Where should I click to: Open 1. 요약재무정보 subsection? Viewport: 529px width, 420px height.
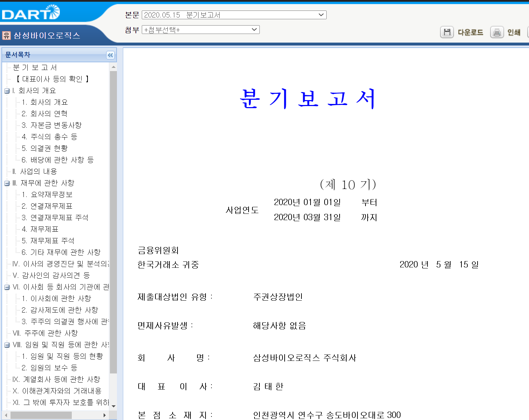(47, 195)
